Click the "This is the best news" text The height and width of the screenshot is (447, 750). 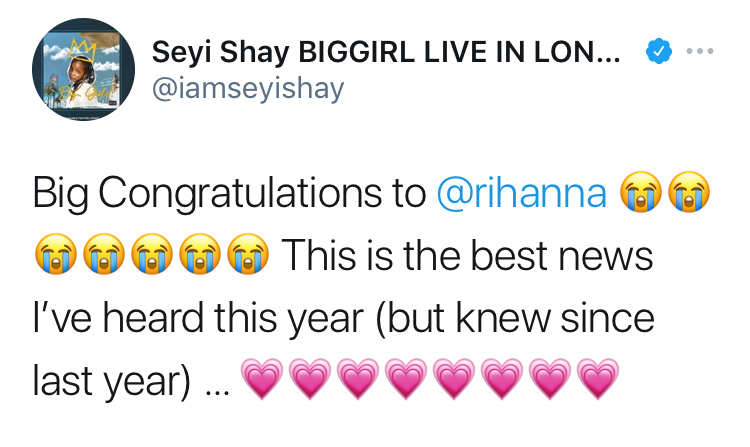pyautogui.click(x=468, y=257)
